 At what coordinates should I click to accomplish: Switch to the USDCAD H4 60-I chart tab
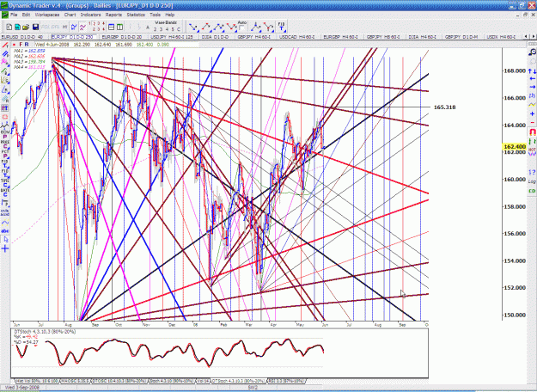tap(297, 37)
